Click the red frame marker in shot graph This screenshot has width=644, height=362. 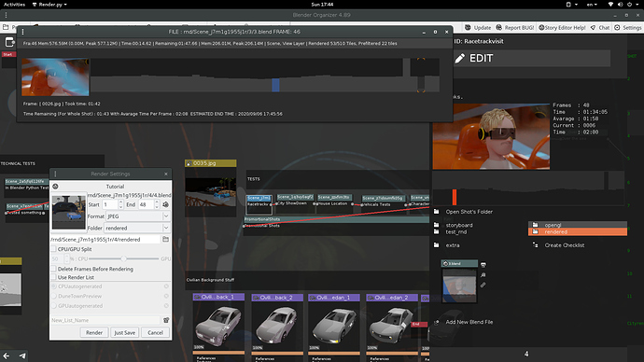[455, 197]
